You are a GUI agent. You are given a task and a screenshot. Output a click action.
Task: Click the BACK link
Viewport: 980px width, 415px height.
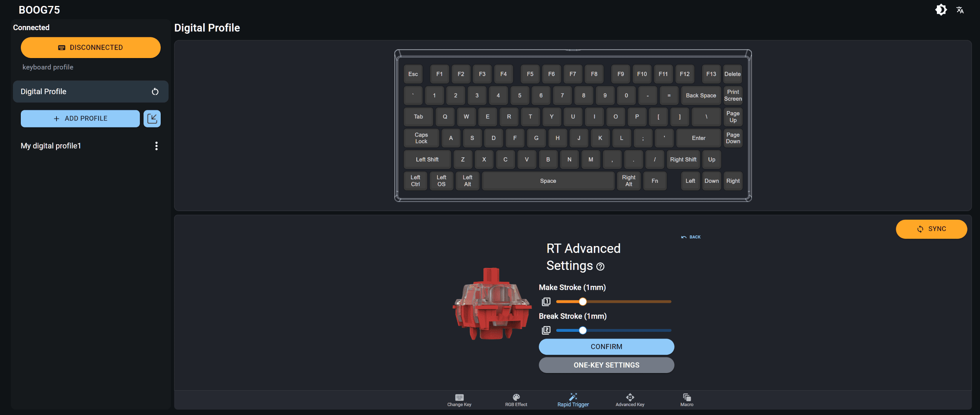coord(691,237)
